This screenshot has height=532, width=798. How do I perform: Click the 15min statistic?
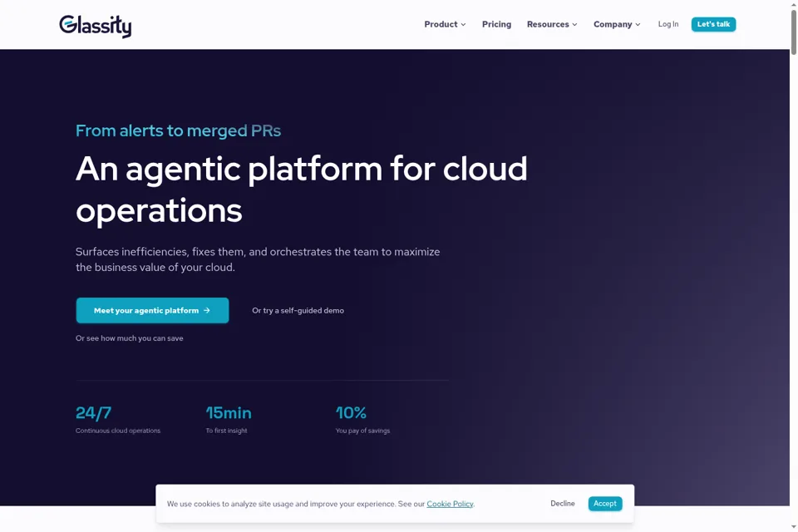[229, 412]
